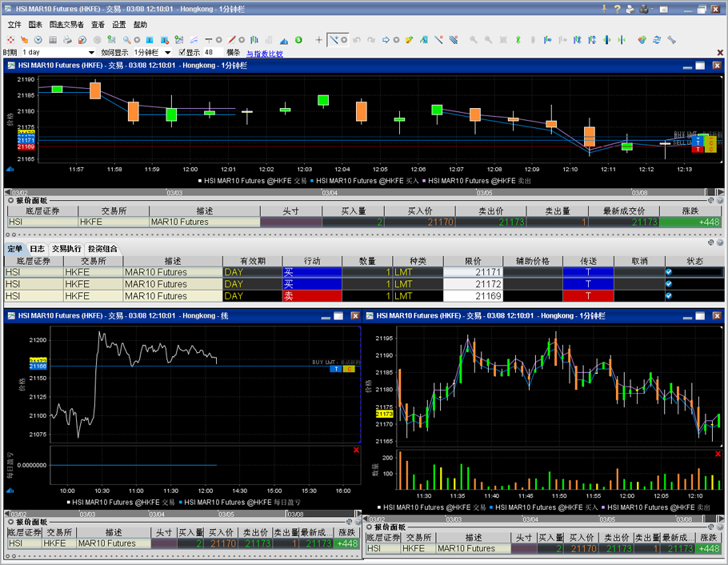728x565 pixels.
Task: Click the single line delete icon
Action: [438, 40]
